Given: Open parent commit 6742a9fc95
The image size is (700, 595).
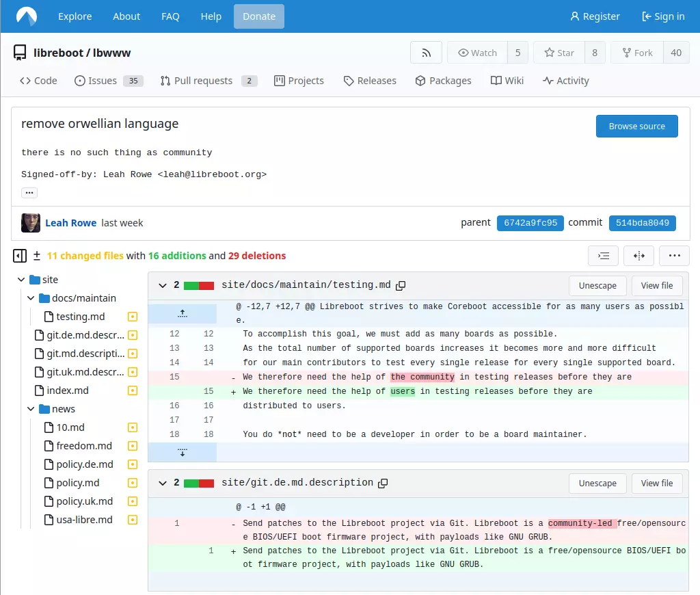Looking at the screenshot, I should tap(530, 223).
